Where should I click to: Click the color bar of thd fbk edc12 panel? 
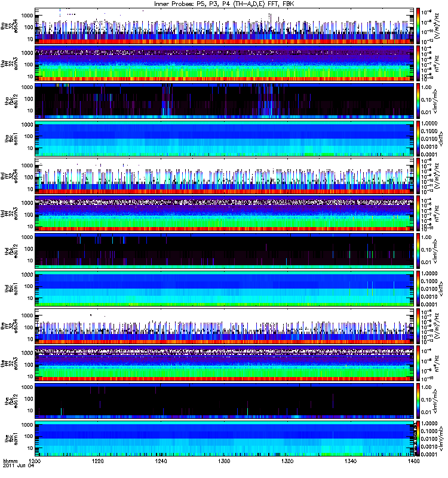[418, 251]
